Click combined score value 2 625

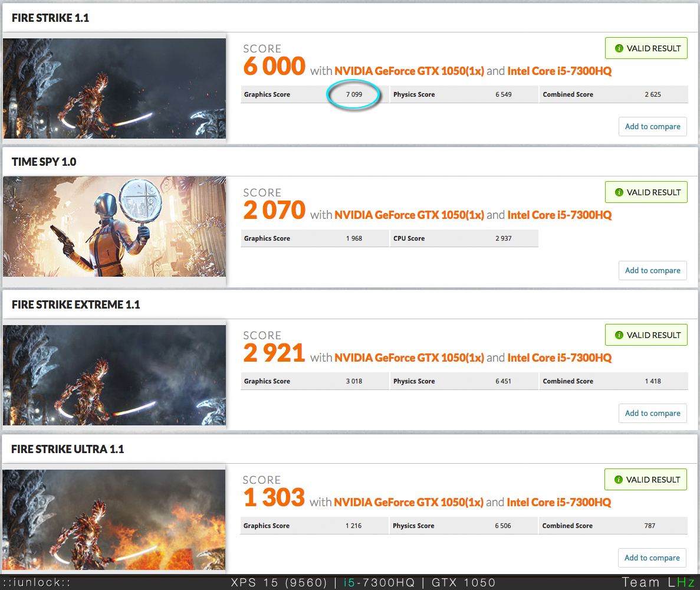(653, 94)
